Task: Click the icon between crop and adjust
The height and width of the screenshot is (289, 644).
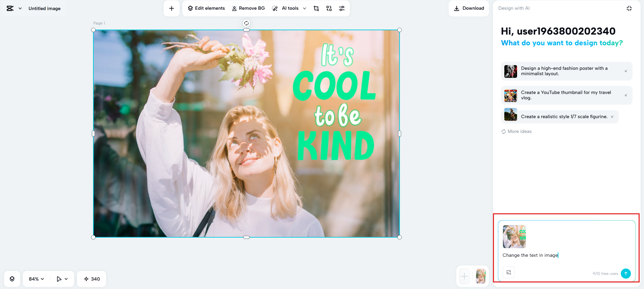Action: point(329,8)
